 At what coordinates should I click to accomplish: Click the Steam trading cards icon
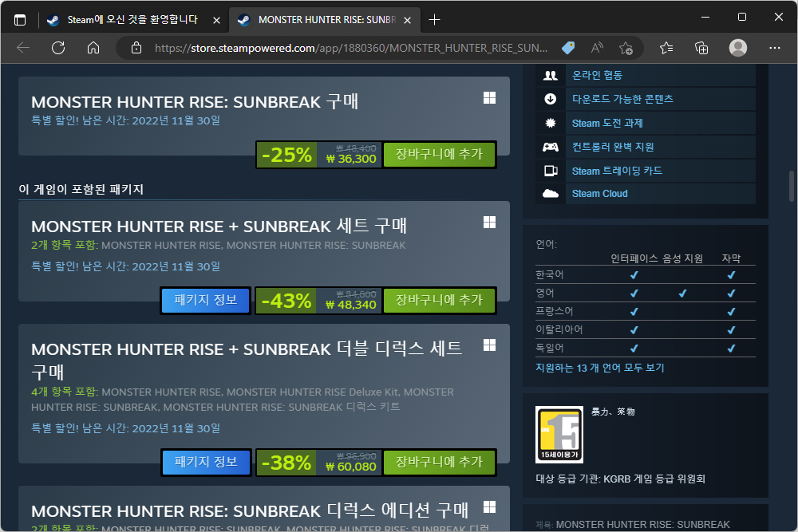(x=550, y=171)
